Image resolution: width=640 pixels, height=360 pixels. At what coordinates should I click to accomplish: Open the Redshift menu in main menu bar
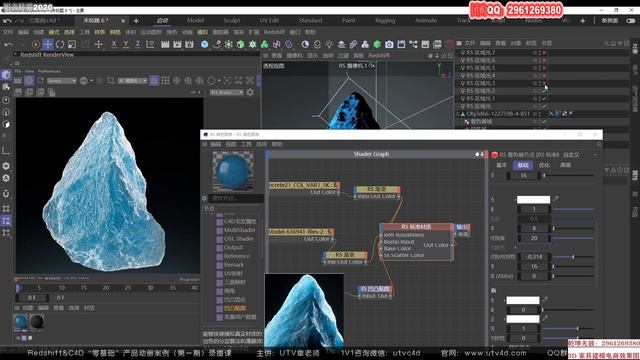[274, 32]
